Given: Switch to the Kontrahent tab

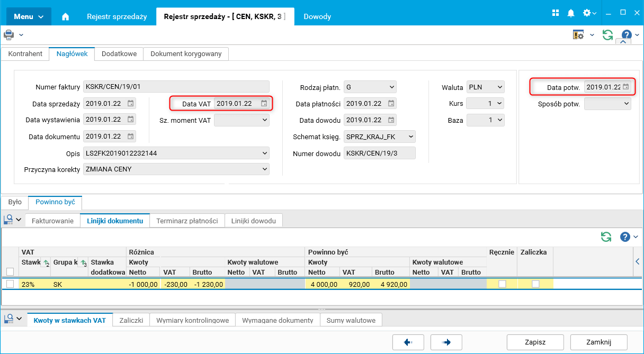Looking at the screenshot, I should point(25,53).
